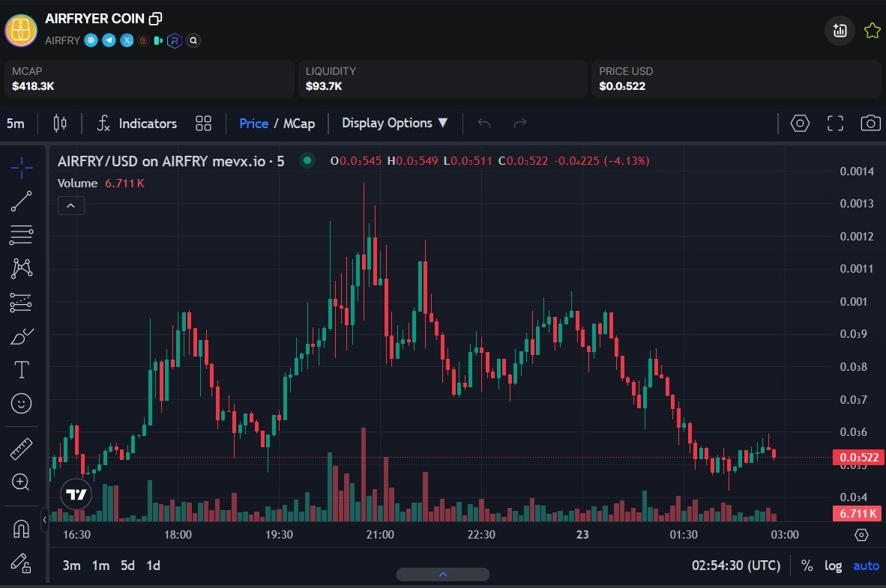The width and height of the screenshot is (886, 588).
Task: Expand the bottom panel chevron
Action: click(443, 575)
